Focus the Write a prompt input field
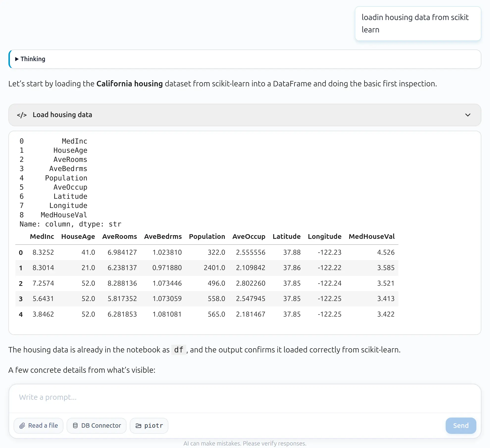This screenshot has width=490, height=448. click(245, 397)
